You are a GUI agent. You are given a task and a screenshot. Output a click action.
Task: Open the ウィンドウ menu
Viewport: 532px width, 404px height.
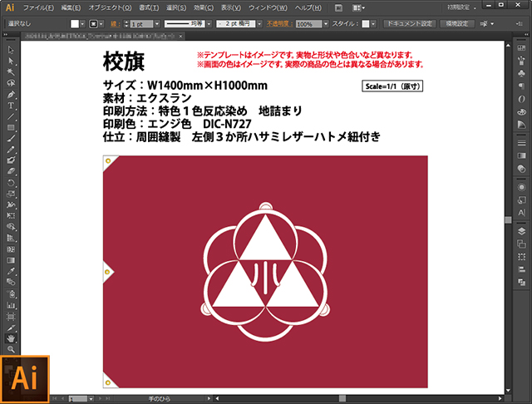click(266, 7)
